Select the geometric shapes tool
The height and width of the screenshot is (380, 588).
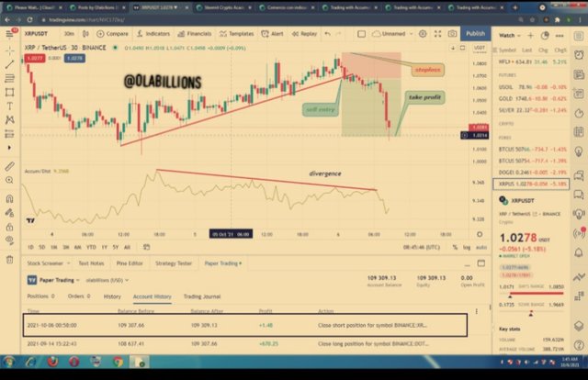click(10, 92)
